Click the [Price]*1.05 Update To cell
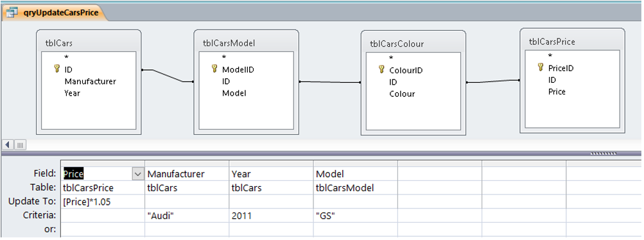The image size is (644, 240). (x=103, y=201)
